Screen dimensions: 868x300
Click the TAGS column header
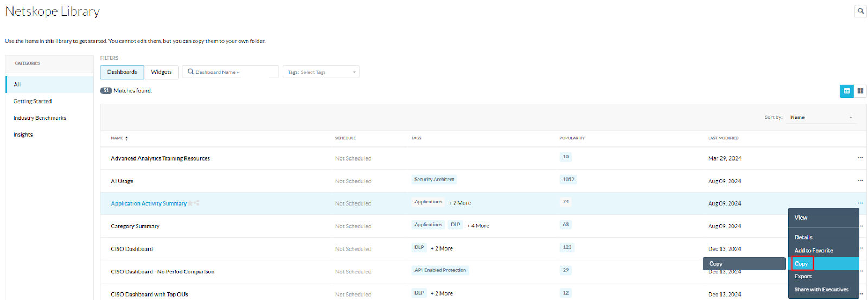[416, 138]
